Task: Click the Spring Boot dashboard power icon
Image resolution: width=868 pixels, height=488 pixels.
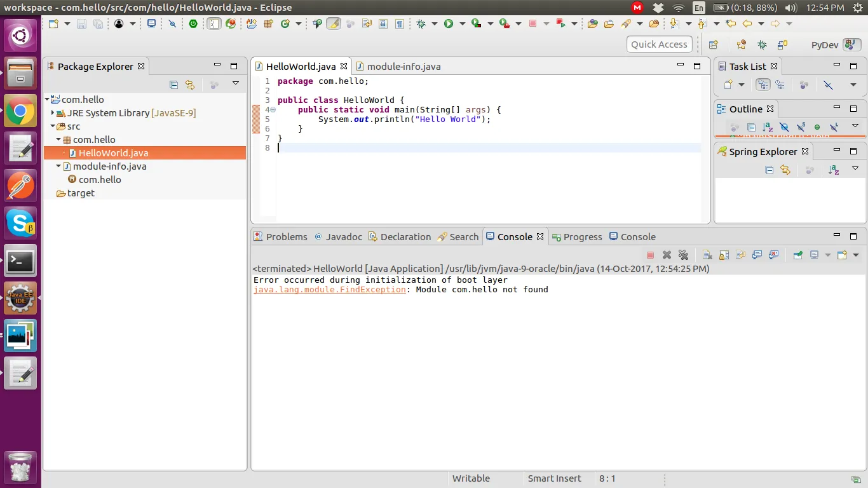Action: coord(193,24)
